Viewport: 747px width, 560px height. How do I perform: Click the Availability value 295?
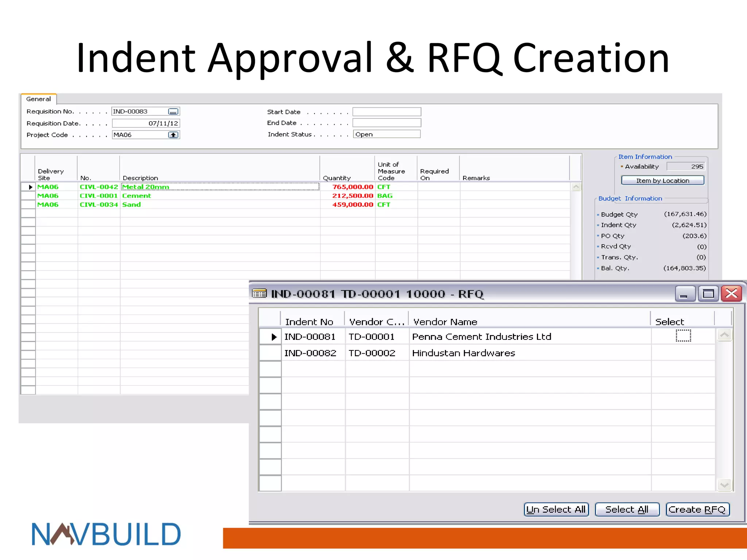click(686, 167)
